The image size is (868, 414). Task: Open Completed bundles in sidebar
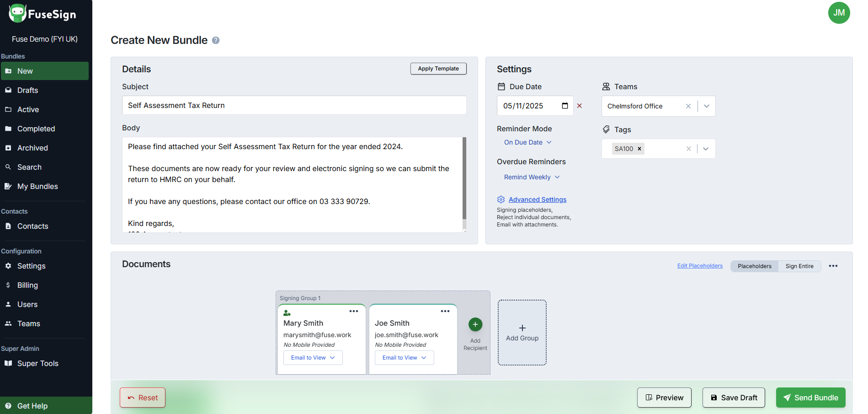coord(36,129)
